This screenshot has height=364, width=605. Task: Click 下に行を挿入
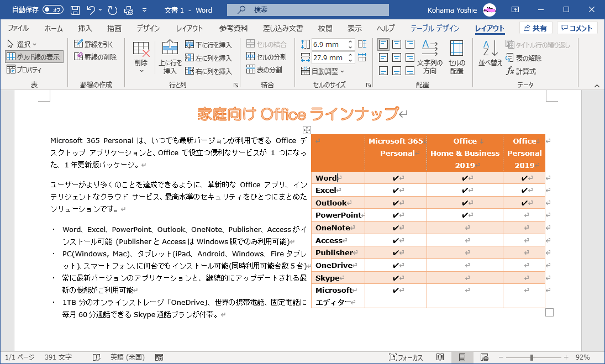point(209,45)
